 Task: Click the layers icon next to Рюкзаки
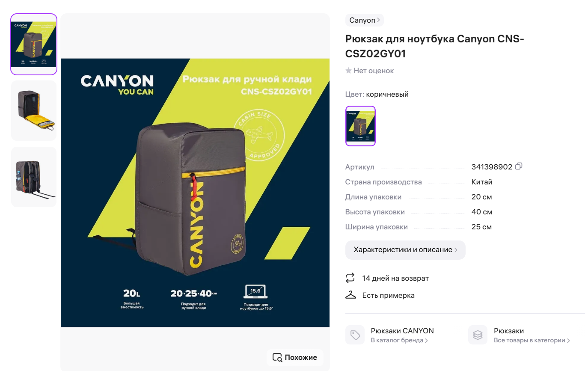pos(478,335)
